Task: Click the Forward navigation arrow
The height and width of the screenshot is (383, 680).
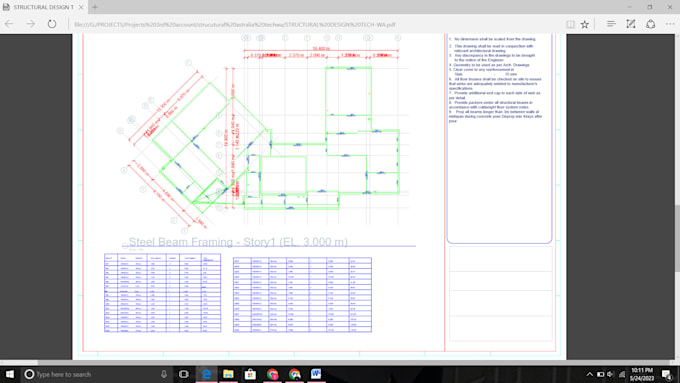Action: point(30,24)
